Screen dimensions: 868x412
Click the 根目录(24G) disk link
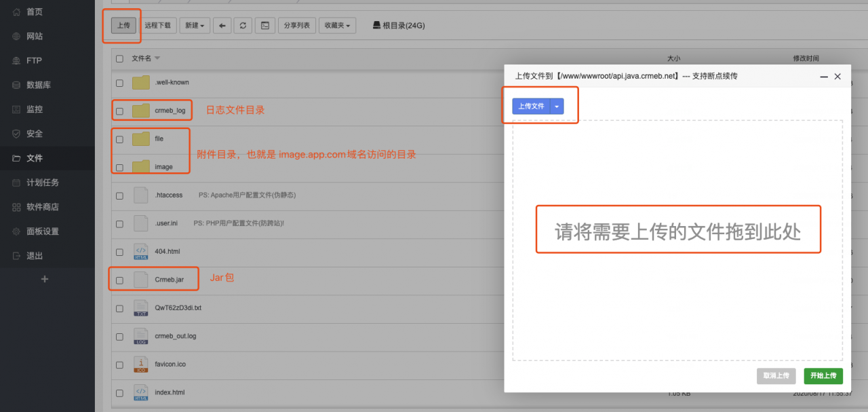(x=399, y=25)
